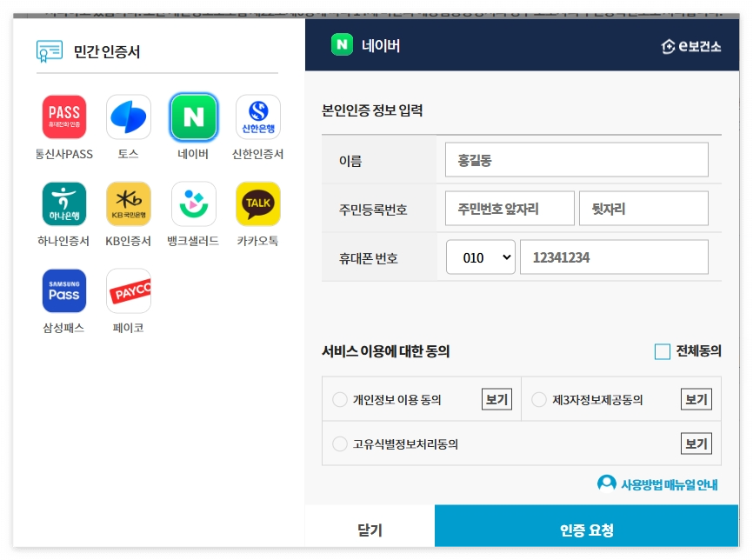This screenshot has height=560, width=753.
Task: Click the 뒷자리 input field
Action: 643,209
